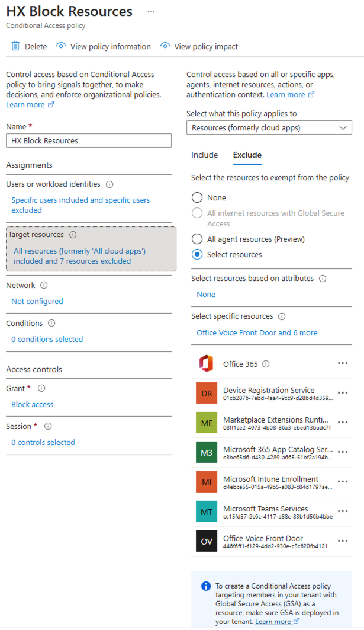Click Office Voice Front Door and 6 more

pyautogui.click(x=257, y=332)
